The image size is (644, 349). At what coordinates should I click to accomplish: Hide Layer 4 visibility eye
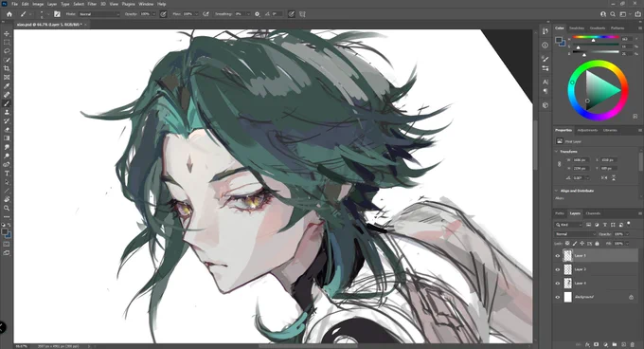point(557,284)
